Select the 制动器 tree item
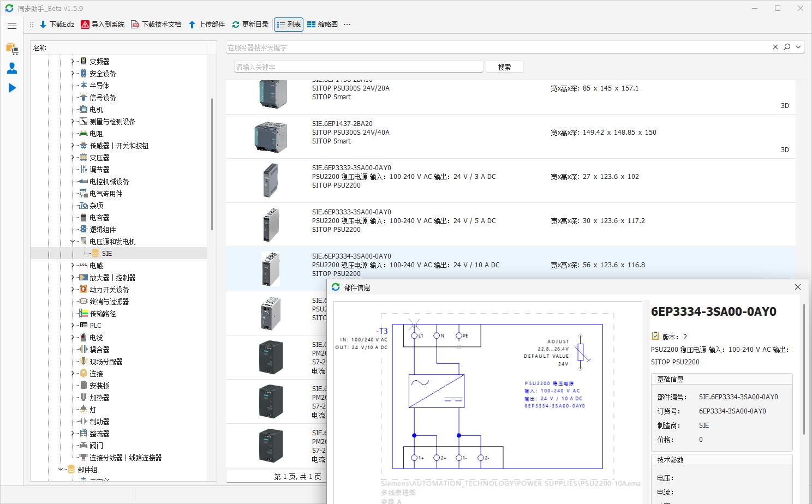 click(99, 422)
